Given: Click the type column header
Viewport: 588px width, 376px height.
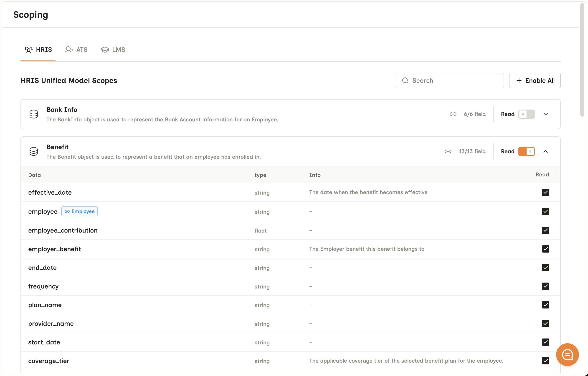Looking at the screenshot, I should pyautogui.click(x=260, y=175).
